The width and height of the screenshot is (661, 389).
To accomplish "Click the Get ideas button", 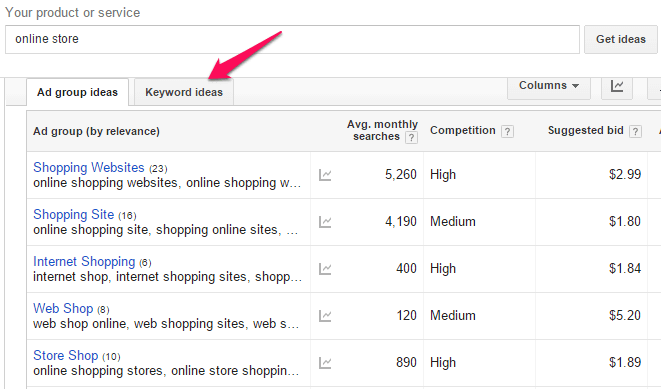I will [x=621, y=39].
